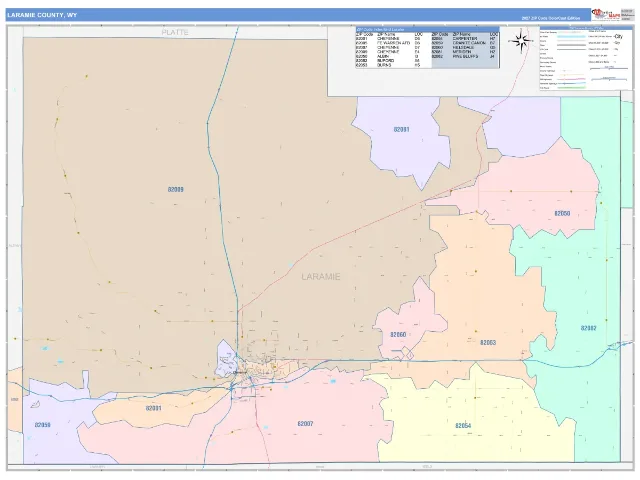Click the compass rose north indicator
The height and width of the screenshot is (480, 640).
[521, 41]
